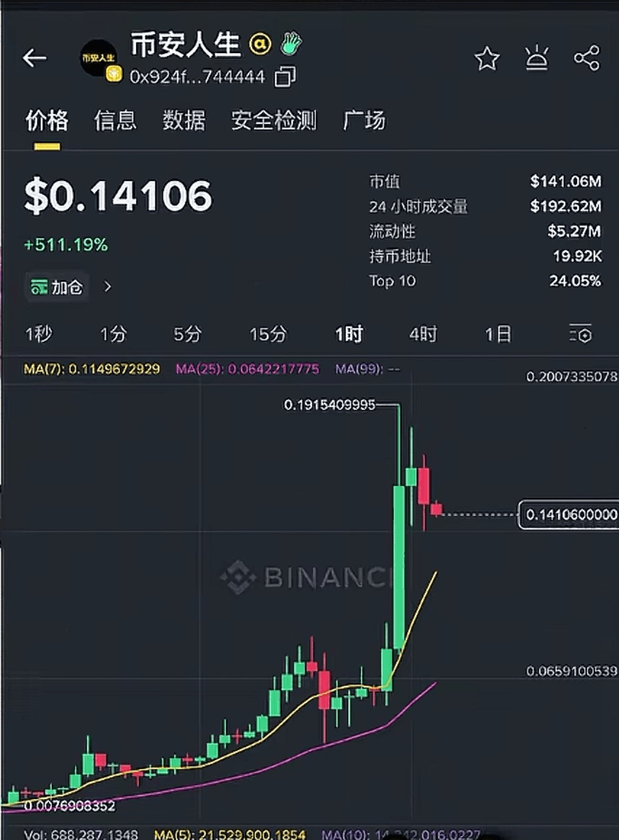
Task: Switch to the 信息 tab
Action: coord(115,120)
